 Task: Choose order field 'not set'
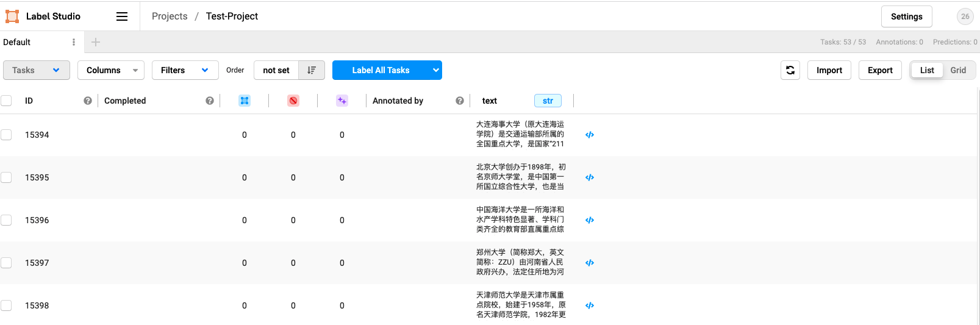pos(276,70)
